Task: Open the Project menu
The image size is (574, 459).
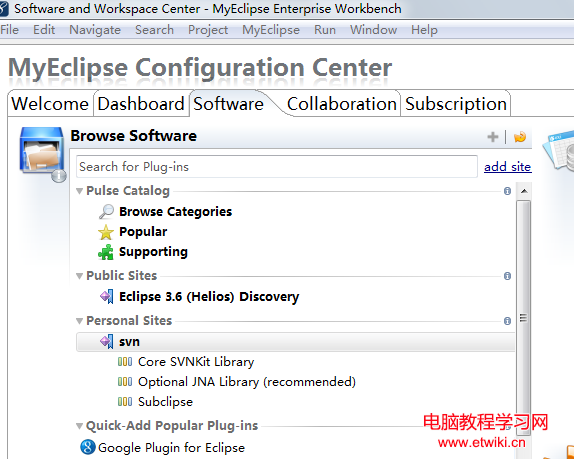Action: [208, 30]
